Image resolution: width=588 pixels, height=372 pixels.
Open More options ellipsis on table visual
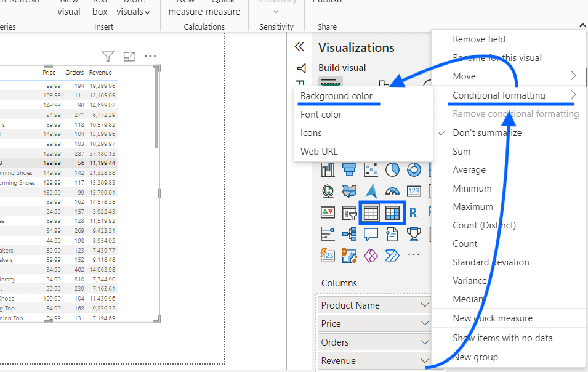150,56
